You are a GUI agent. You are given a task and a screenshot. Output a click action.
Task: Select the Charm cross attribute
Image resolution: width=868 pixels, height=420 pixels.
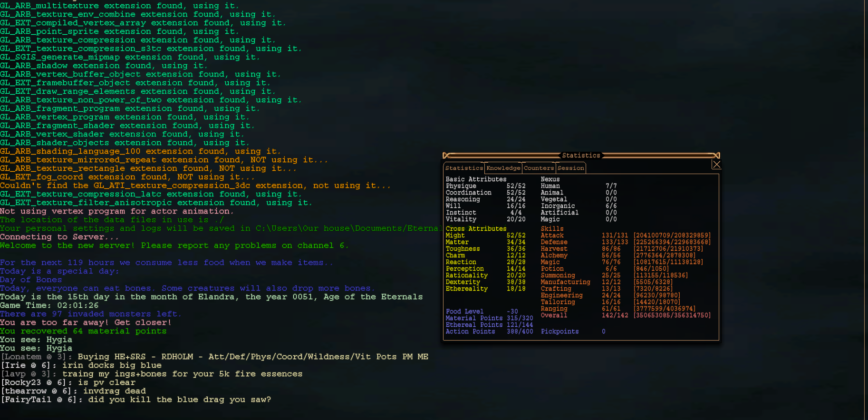[455, 255]
